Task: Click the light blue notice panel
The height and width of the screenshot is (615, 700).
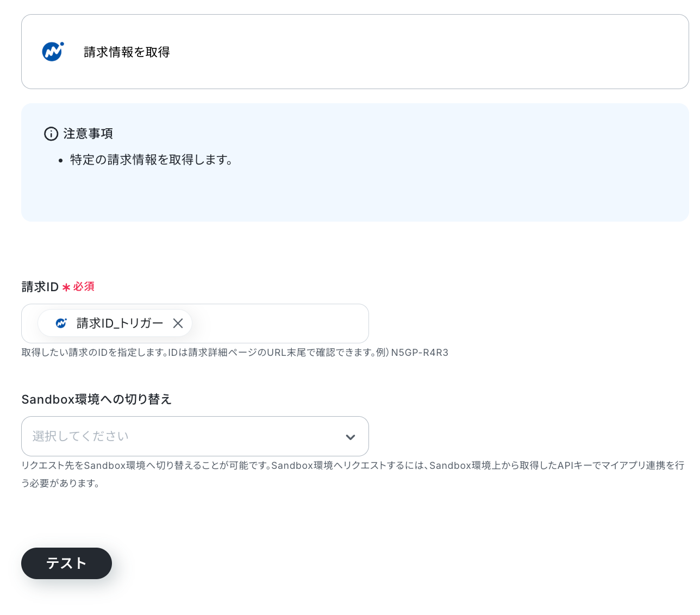Action: [x=355, y=162]
